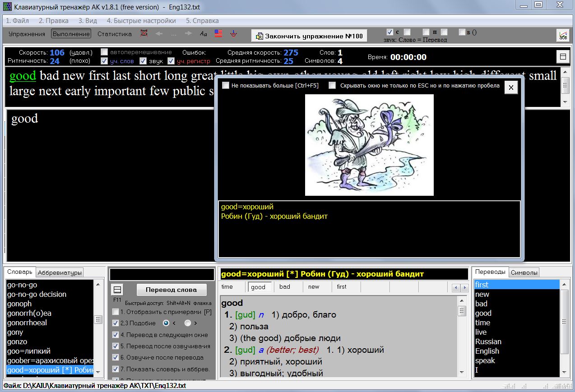
Task: Check the 'в ()' checkbox in toolbar
Action: (462, 32)
